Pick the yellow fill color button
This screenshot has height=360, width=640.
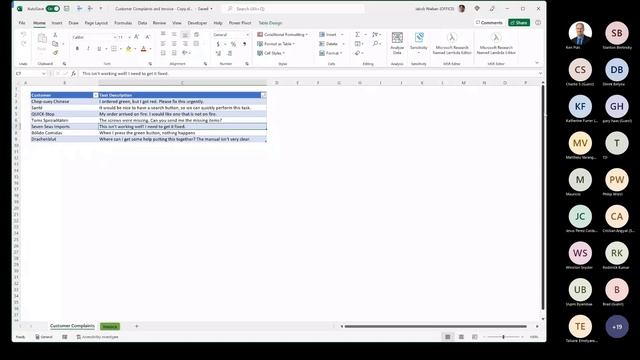tap(129, 49)
